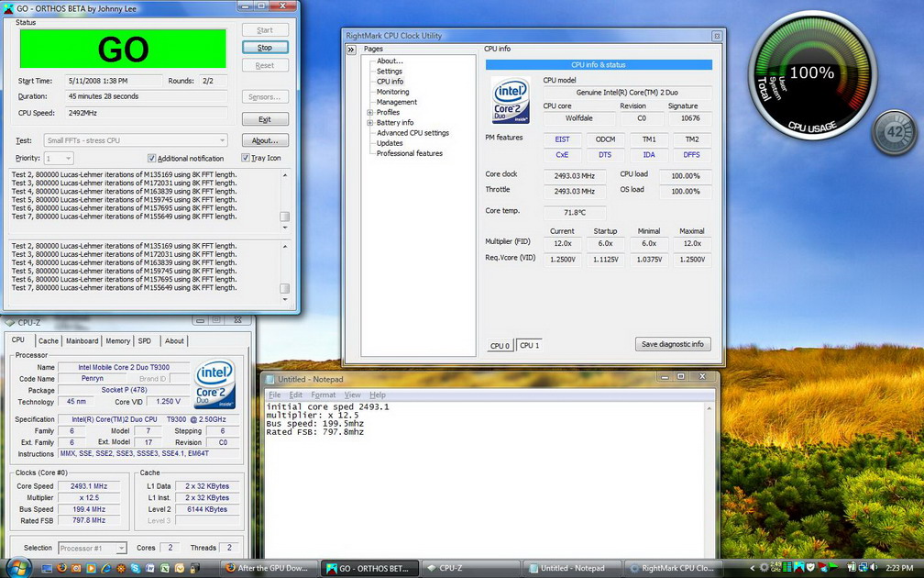The width and height of the screenshot is (924, 578).
Task: Click Stop button in Orthos
Action: pos(265,47)
